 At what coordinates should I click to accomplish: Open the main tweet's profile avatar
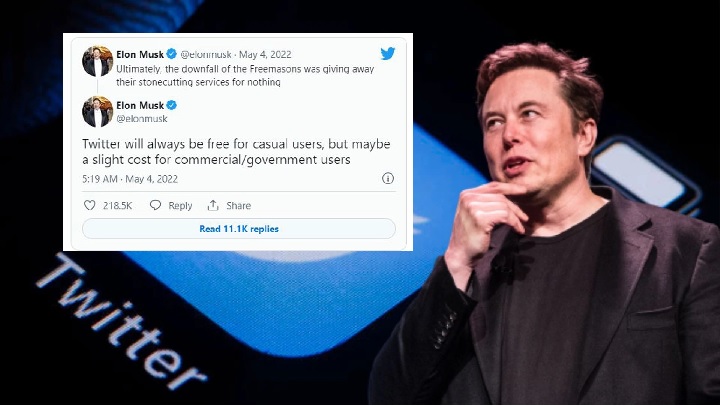(97, 112)
